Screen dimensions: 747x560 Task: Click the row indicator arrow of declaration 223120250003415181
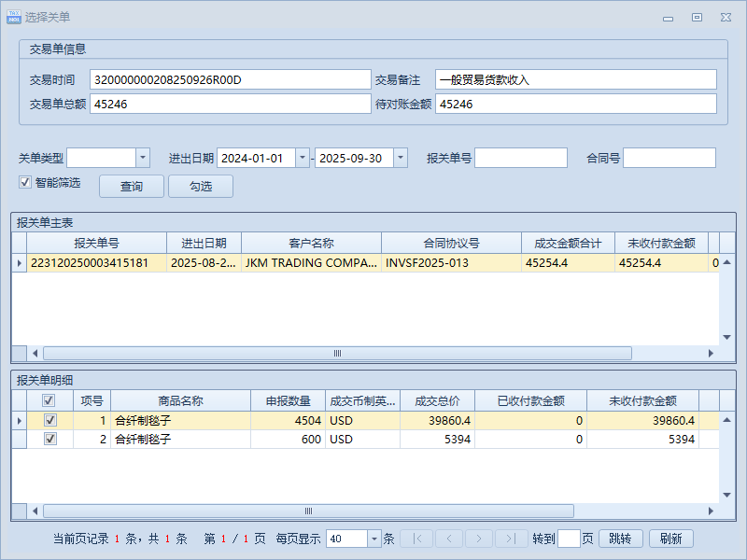20,263
